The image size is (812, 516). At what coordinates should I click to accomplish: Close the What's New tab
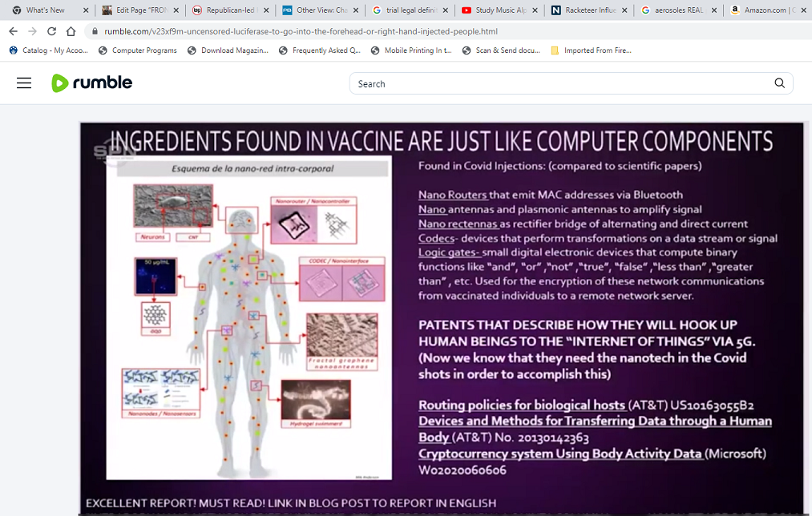click(x=85, y=10)
